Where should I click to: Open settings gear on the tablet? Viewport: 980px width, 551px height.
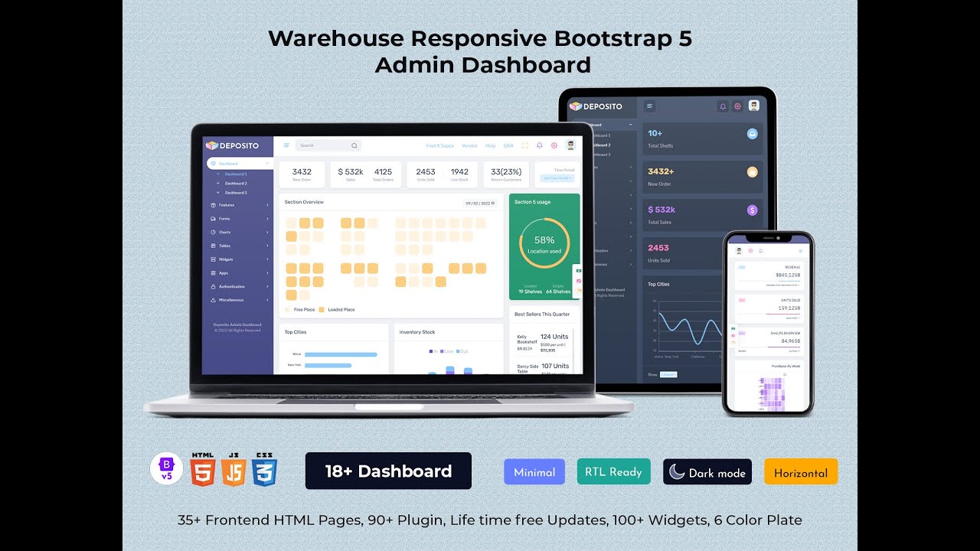pos(737,106)
